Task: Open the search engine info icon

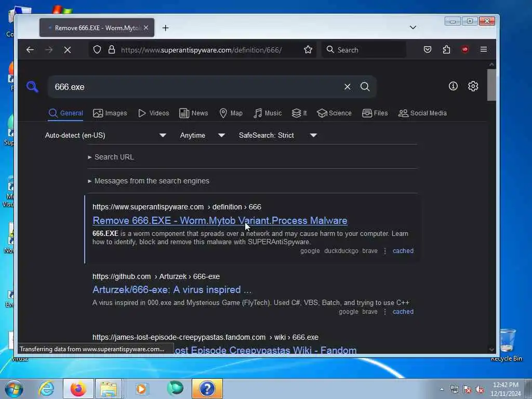Action: [453, 86]
